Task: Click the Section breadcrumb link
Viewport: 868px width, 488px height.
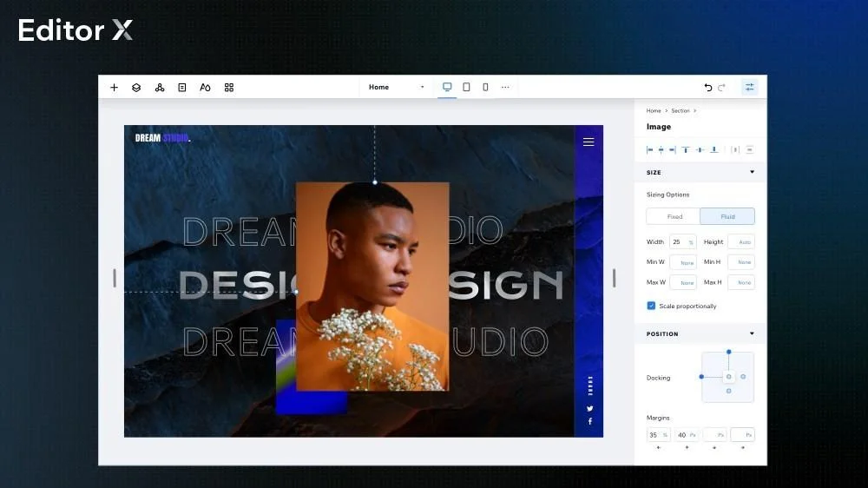Action: [x=681, y=111]
